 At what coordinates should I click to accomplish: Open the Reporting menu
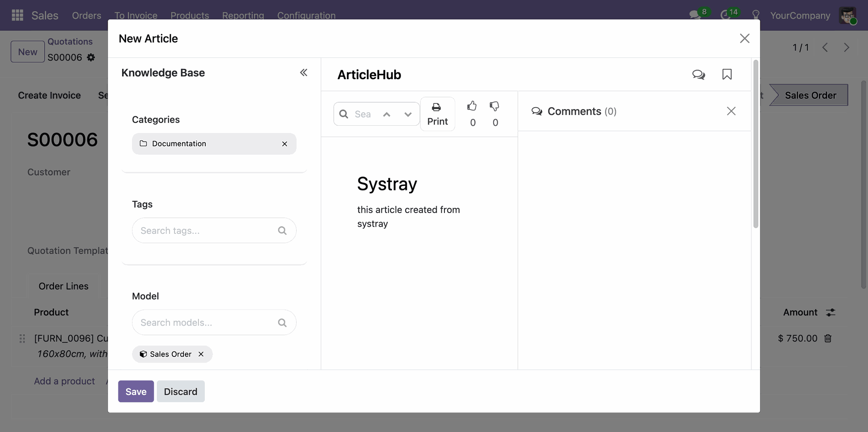coord(243,15)
